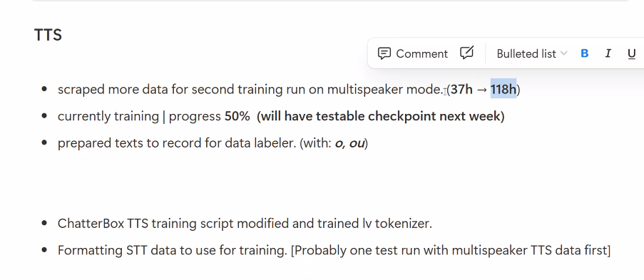Click the 'Formatting STT data' bullet line
The width and height of the screenshot is (644, 280).
coord(334,251)
